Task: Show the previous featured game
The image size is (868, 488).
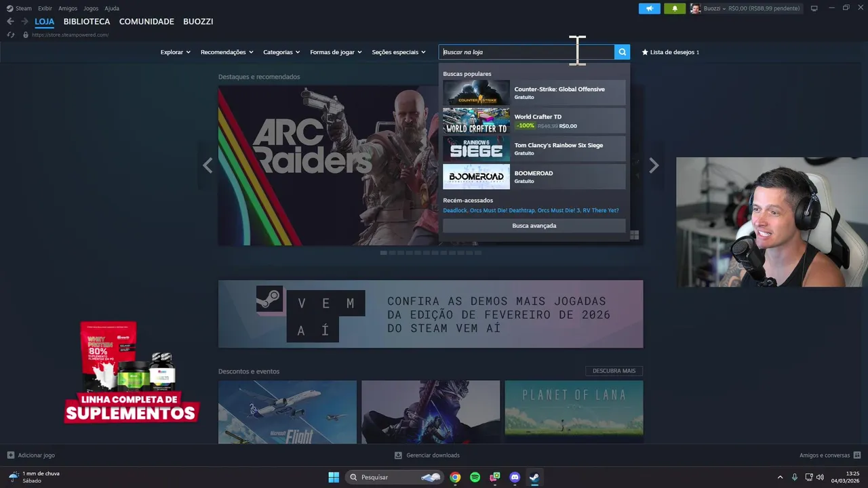Action: [208, 165]
